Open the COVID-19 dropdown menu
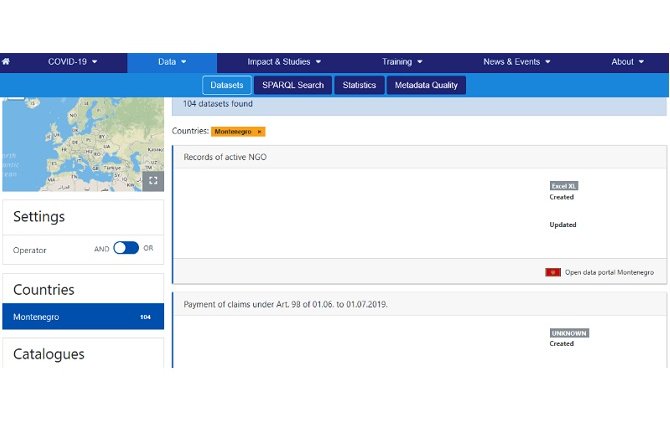 coord(72,62)
